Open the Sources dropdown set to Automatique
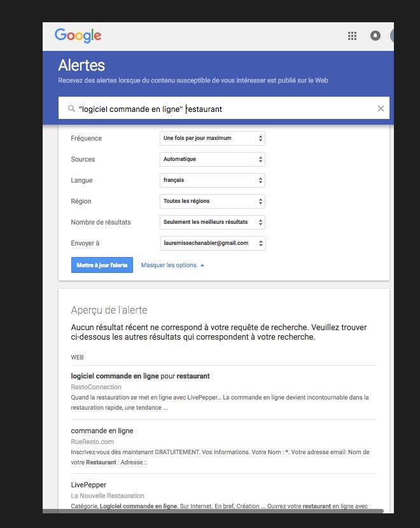The image size is (420, 528). pos(213,159)
